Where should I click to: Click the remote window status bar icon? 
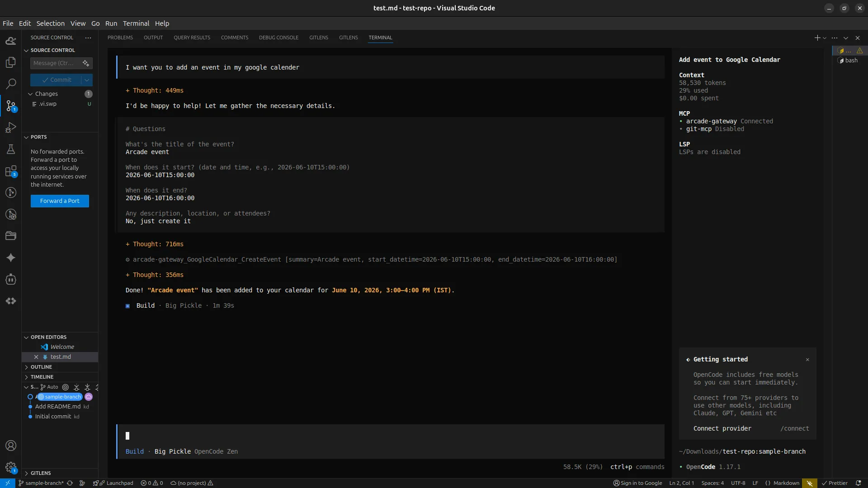click(x=8, y=483)
